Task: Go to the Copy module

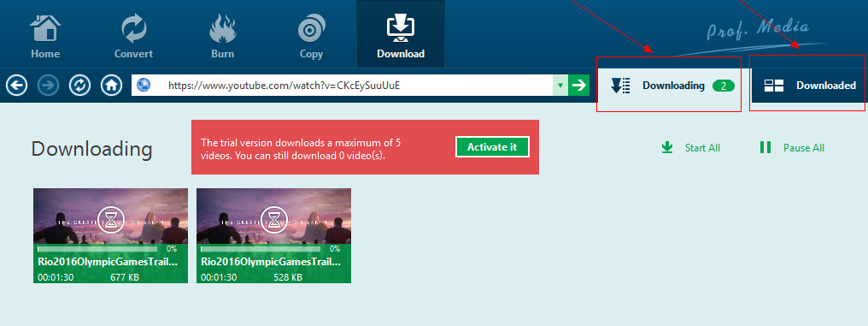Action: 311,36
